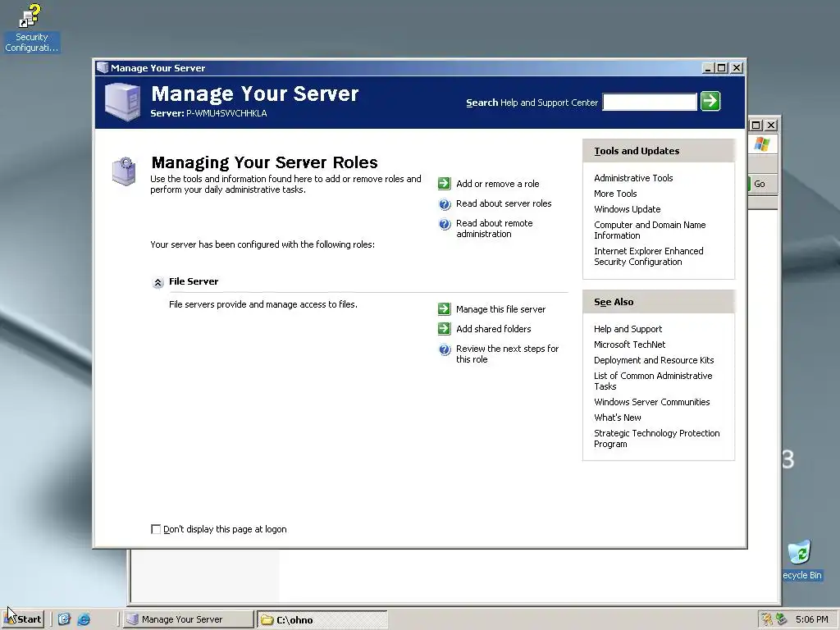Maximize the Manage Your Server window
Screen dimensions: 840x630
coord(722,68)
